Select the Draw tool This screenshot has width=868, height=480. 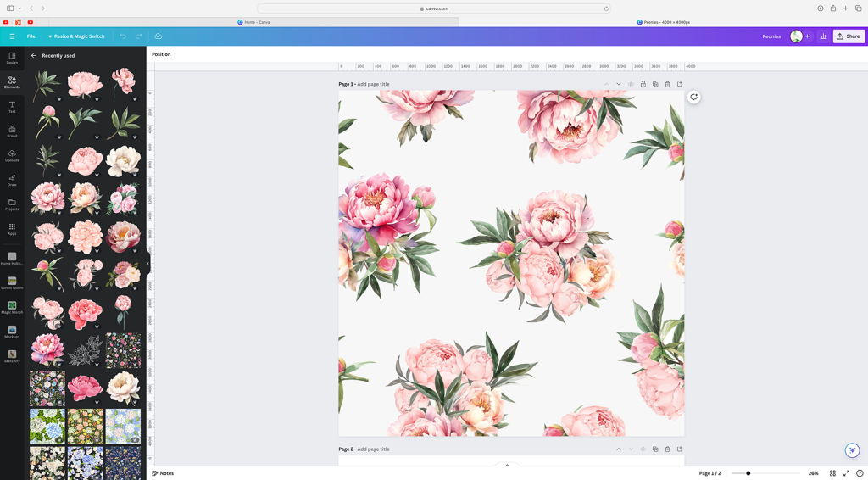point(12,180)
